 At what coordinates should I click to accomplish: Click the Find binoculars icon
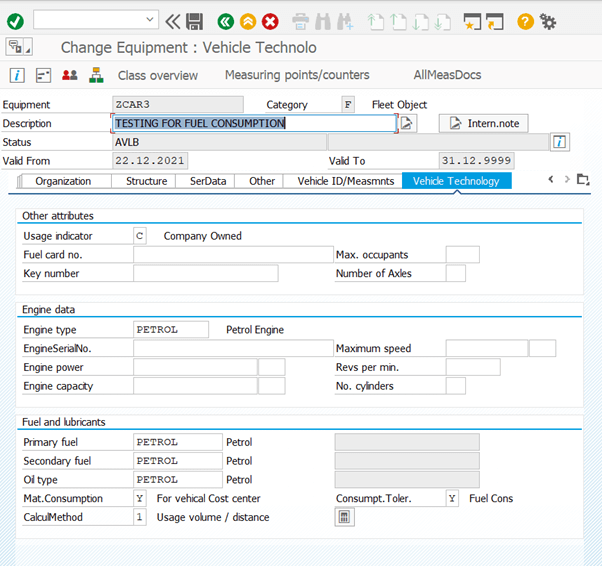(x=323, y=22)
